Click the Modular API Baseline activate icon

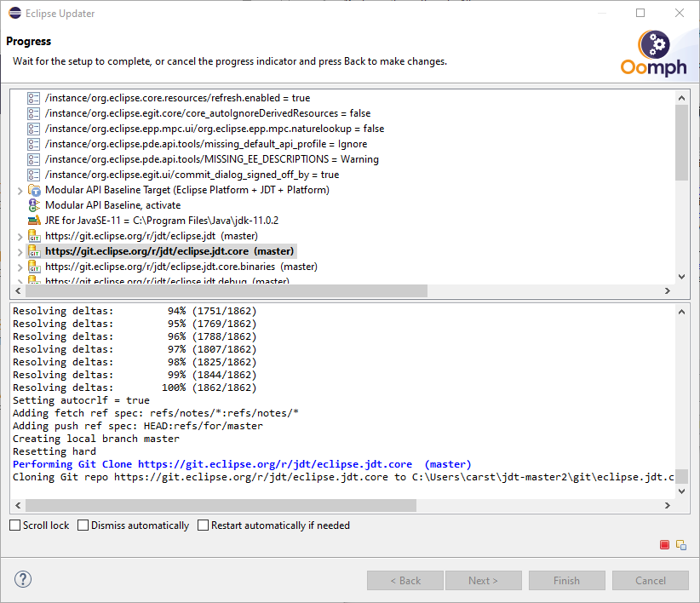(34, 205)
